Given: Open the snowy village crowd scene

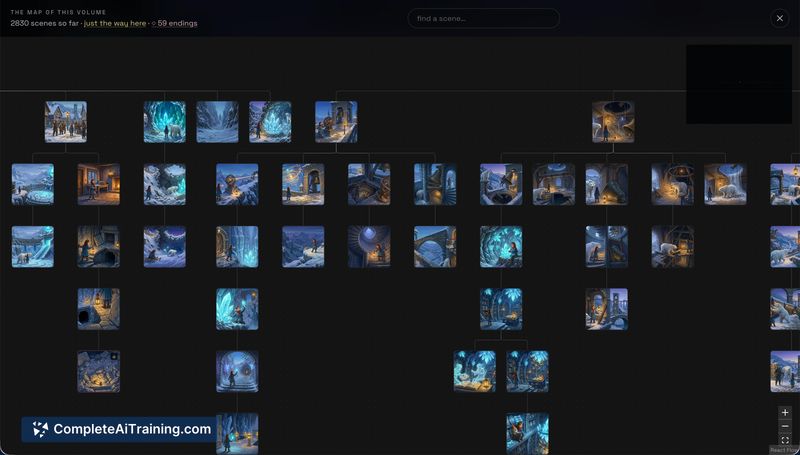Looking at the screenshot, I should pos(66,122).
